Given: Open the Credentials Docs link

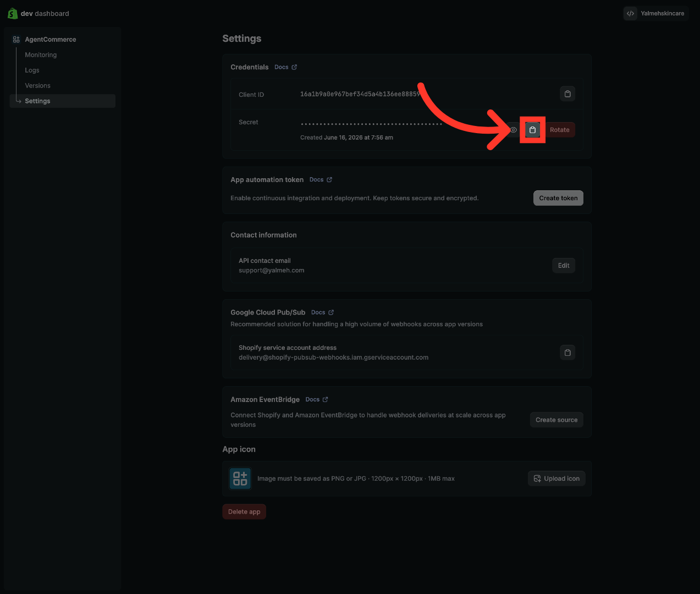Looking at the screenshot, I should point(286,67).
